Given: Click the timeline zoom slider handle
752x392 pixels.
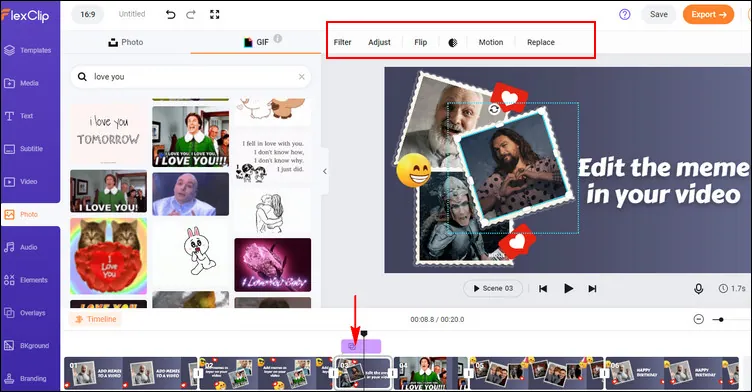Looking at the screenshot, I should coord(721,320).
